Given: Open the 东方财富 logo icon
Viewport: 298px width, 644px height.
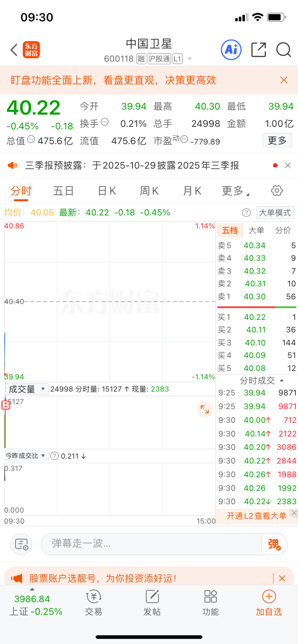Looking at the screenshot, I should pos(31,50).
